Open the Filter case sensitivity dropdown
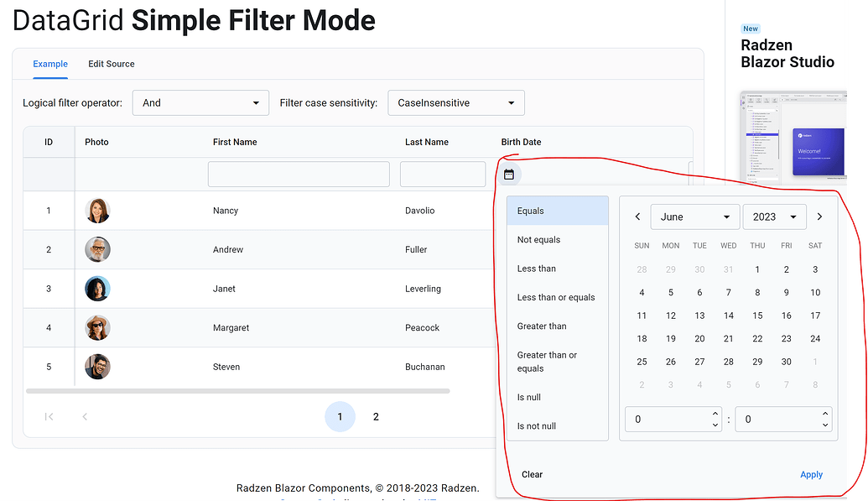 456,103
